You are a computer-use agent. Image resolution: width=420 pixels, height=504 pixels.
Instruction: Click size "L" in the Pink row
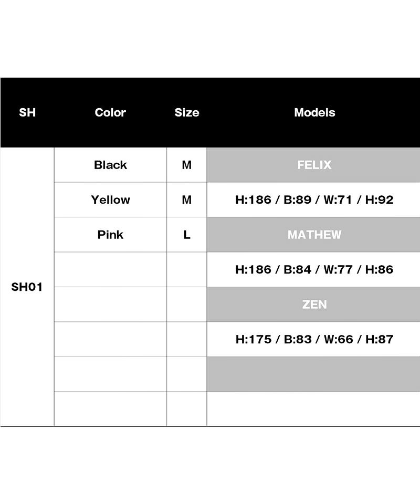coord(187,235)
